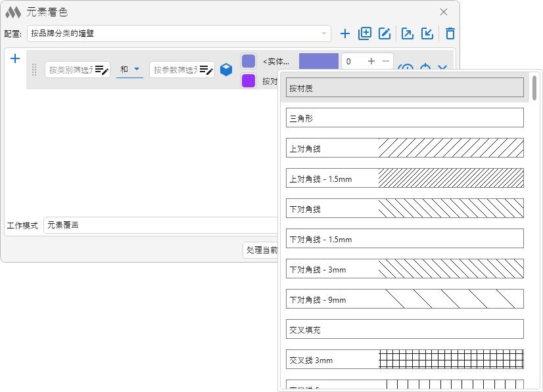
Task: Choose the 上对角线 - 1.5mm pattern
Action: click(404, 179)
